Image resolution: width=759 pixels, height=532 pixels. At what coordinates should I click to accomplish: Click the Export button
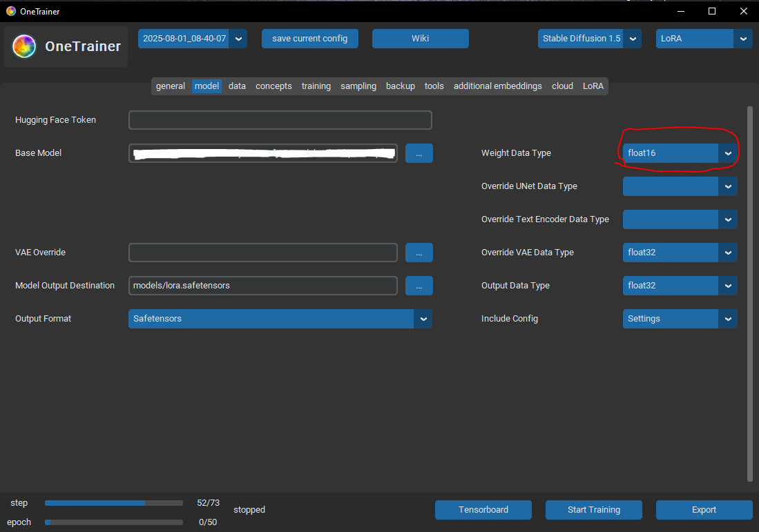coord(704,510)
